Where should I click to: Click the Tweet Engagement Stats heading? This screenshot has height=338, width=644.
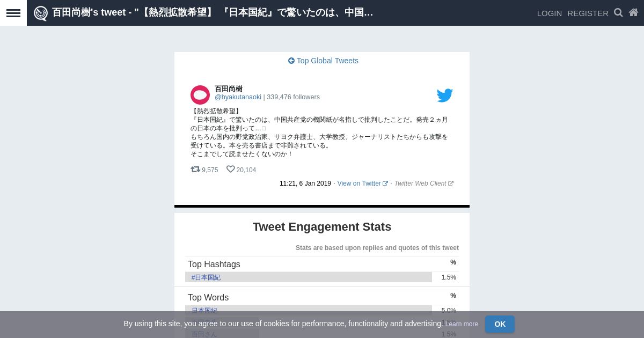(x=322, y=227)
